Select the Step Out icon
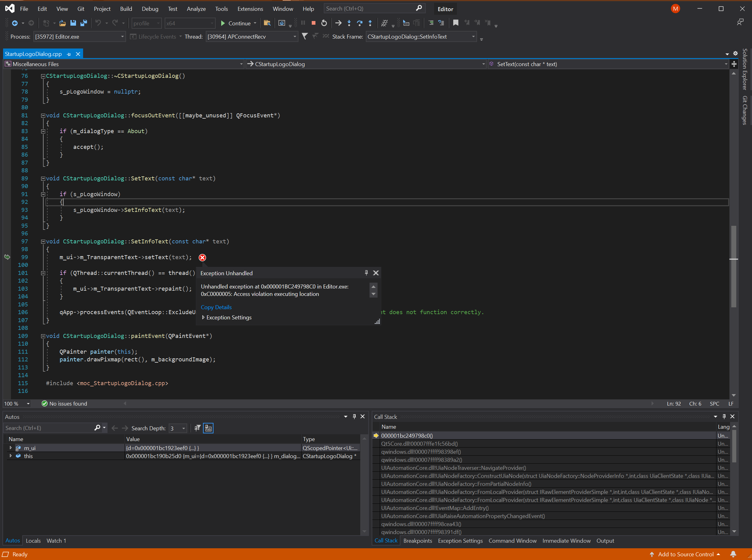The height and width of the screenshot is (560, 752). point(370,23)
